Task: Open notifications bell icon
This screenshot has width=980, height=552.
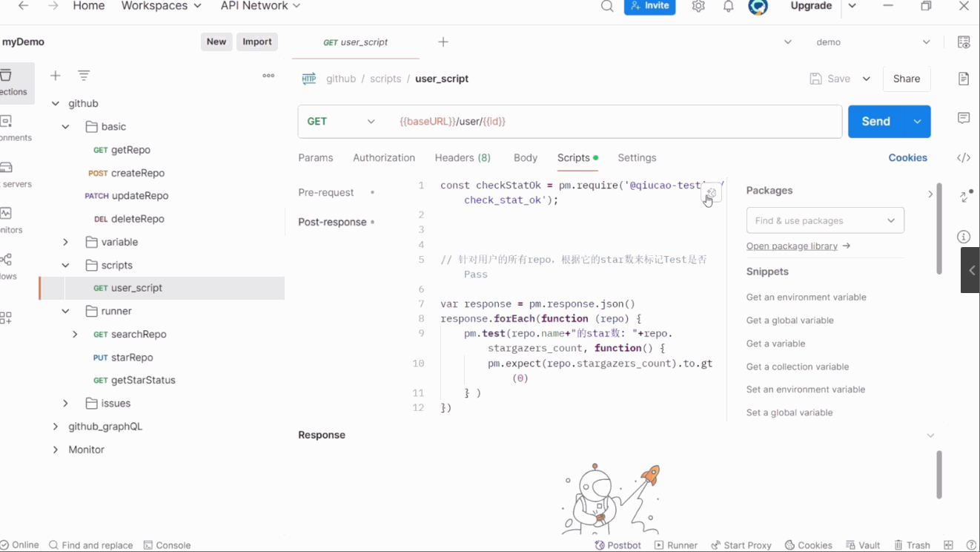Action: coord(729,6)
